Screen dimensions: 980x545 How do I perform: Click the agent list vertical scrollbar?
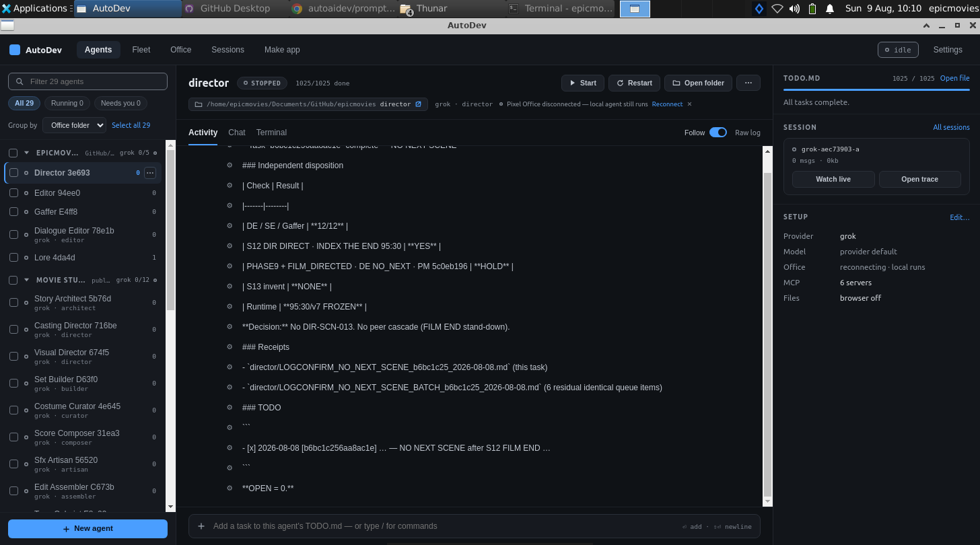[x=170, y=229]
